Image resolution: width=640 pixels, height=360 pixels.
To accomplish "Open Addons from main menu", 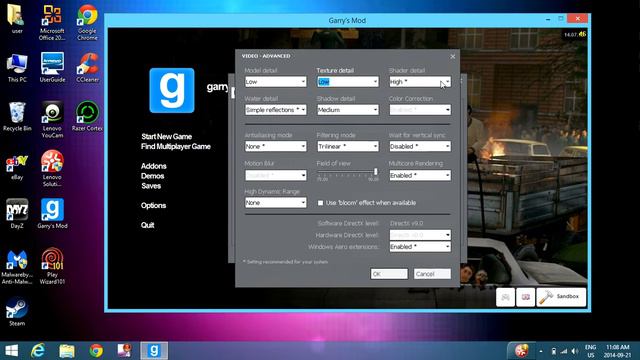I will click(x=153, y=166).
